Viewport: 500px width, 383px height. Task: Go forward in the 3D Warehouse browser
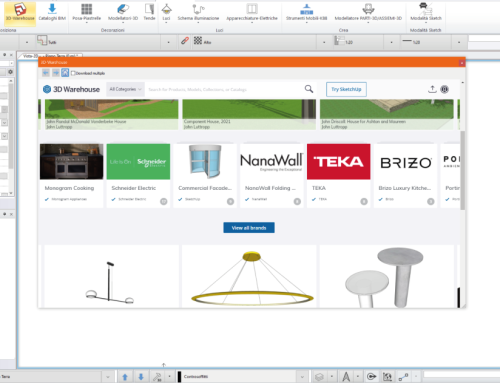point(56,73)
